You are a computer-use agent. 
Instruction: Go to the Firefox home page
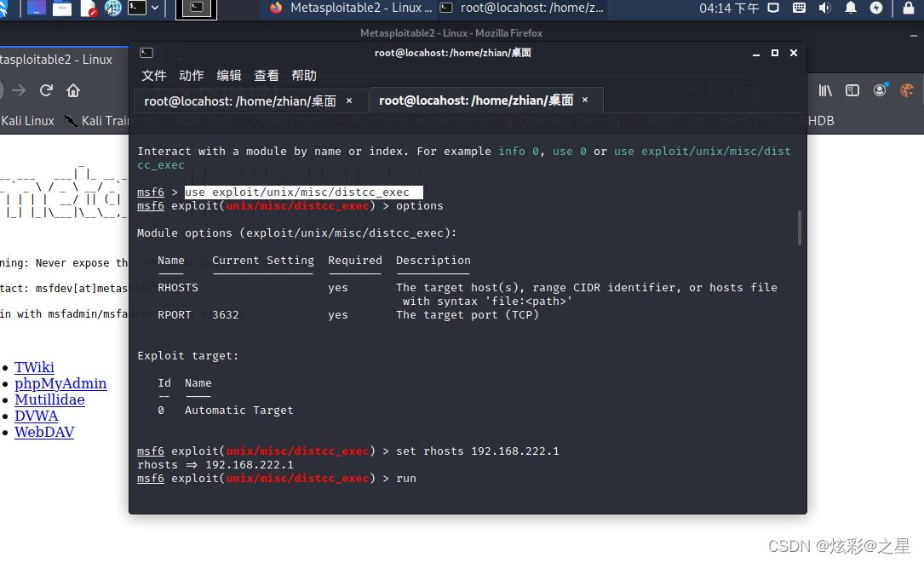(x=73, y=90)
